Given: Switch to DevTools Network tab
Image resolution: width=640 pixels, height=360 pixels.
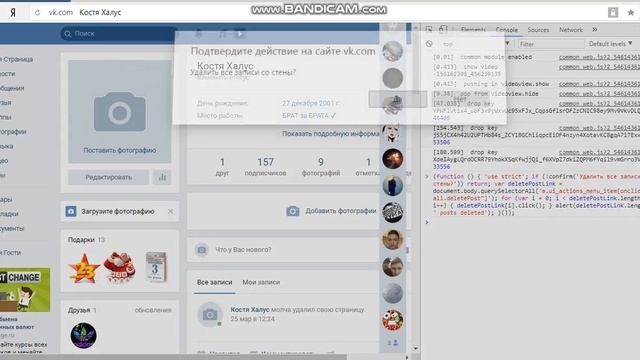Looking at the screenshot, I should tap(571, 30).
